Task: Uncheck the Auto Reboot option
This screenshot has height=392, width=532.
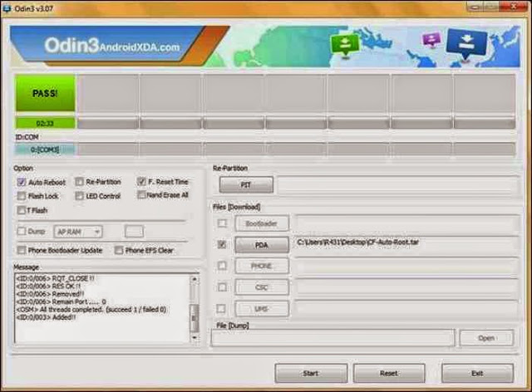Action: pyautogui.click(x=22, y=182)
